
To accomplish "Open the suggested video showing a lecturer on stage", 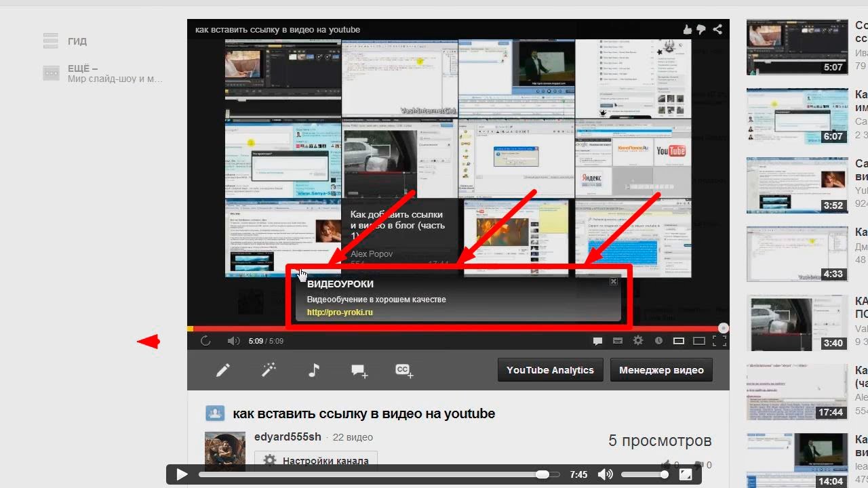I will click(516, 79).
